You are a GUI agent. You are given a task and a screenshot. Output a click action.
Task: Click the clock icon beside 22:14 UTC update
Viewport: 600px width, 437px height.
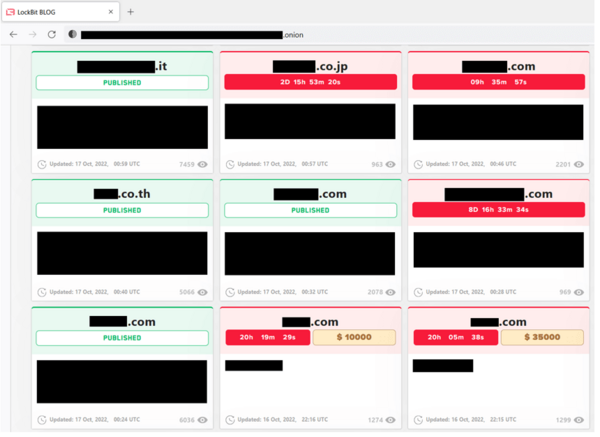point(230,420)
